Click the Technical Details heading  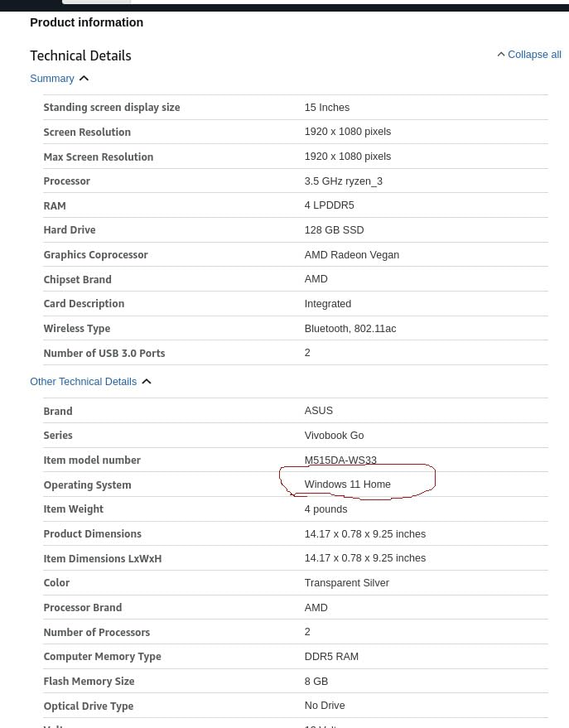(x=80, y=55)
